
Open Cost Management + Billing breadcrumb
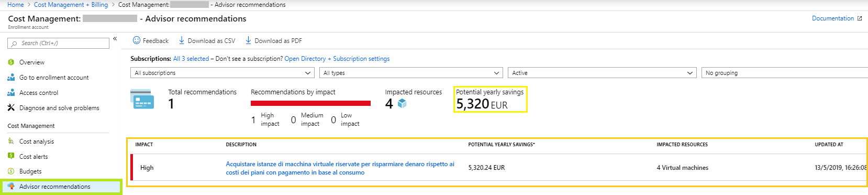71,5
